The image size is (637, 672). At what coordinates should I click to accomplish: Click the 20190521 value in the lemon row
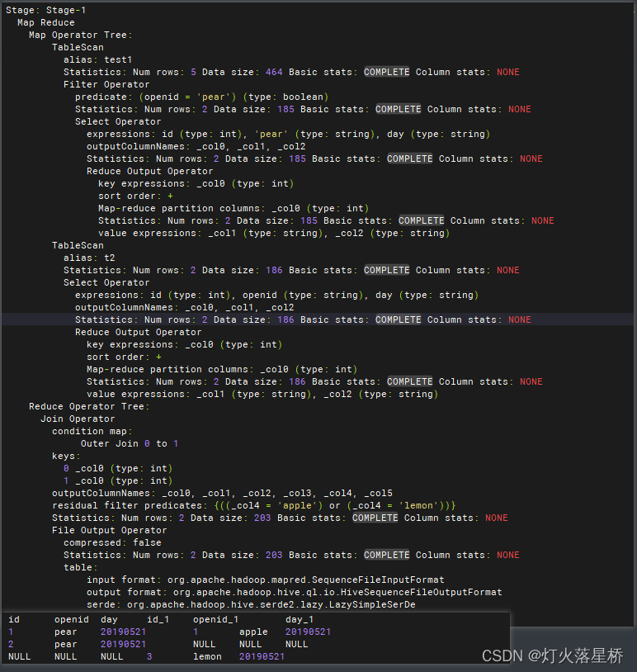tap(262, 656)
